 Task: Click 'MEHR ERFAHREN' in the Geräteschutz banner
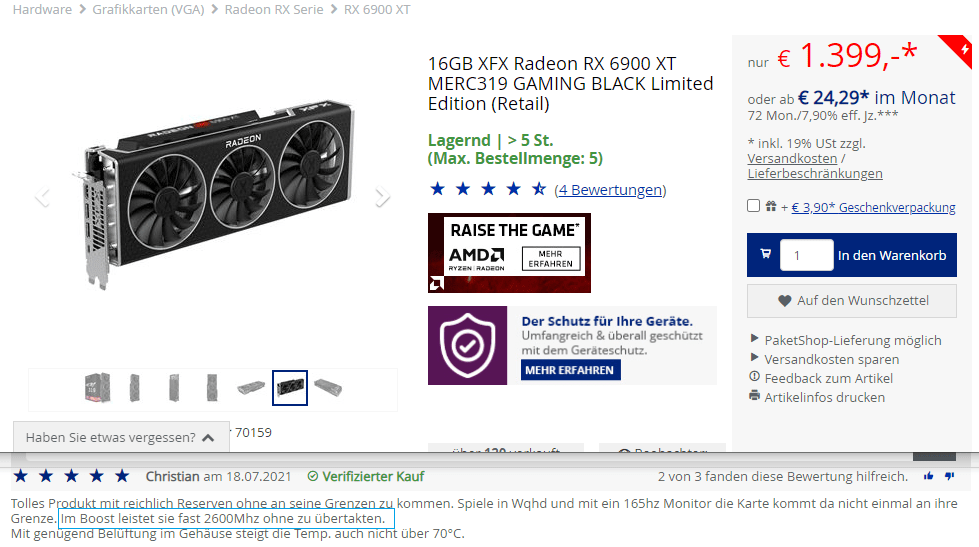570,370
